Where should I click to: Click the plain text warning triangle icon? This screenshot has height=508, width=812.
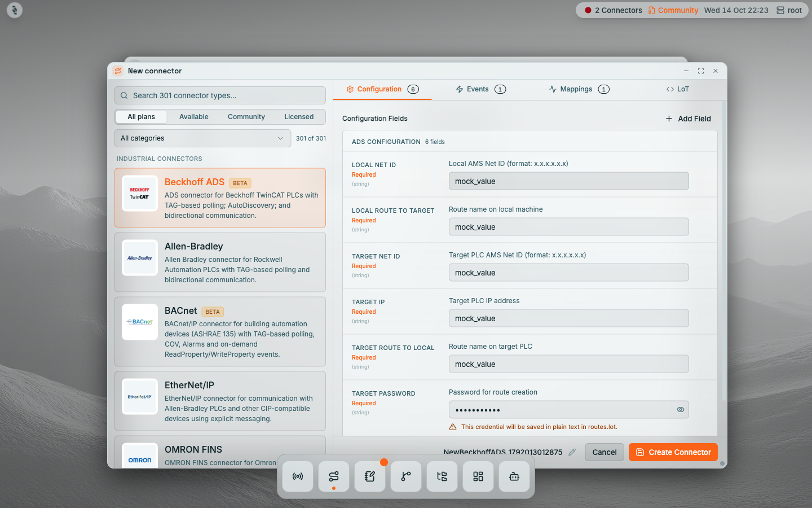click(453, 427)
